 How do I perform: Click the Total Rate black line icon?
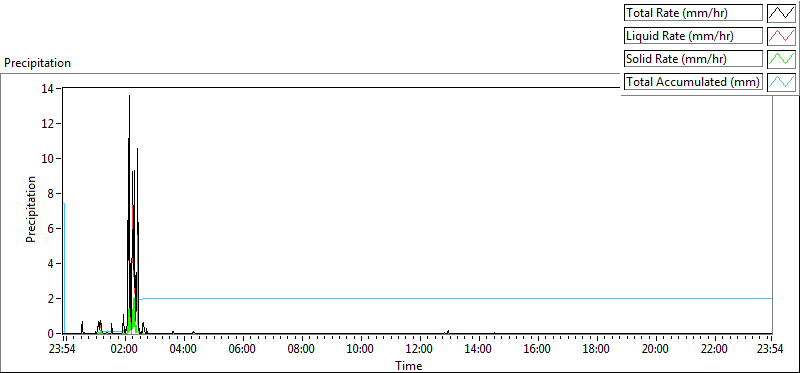click(781, 13)
